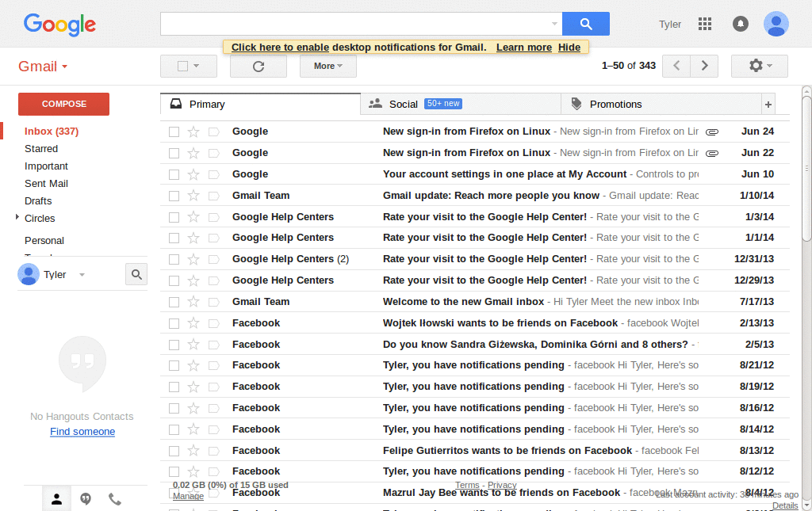Check the Facebook email dated 8/14/12

(174, 429)
